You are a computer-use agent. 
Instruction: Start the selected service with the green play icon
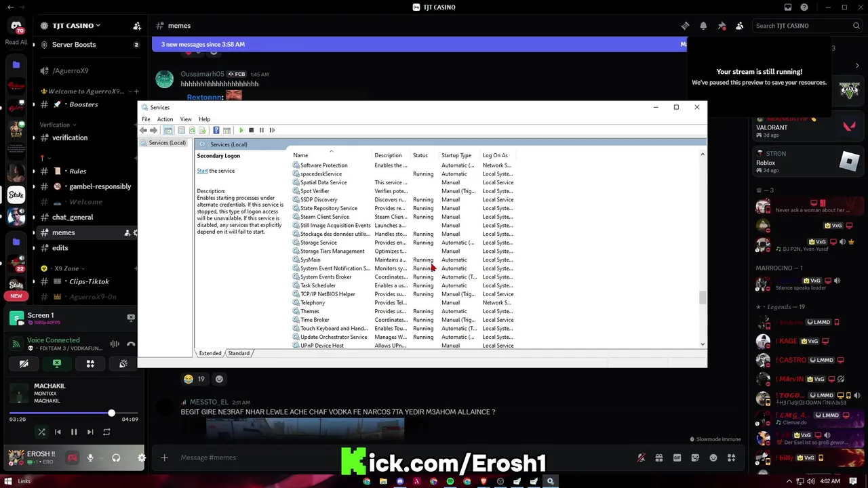241,130
